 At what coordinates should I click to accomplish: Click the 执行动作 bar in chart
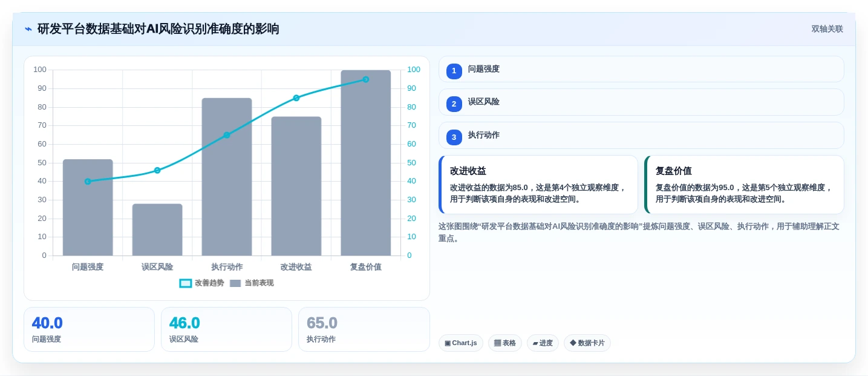(227, 177)
